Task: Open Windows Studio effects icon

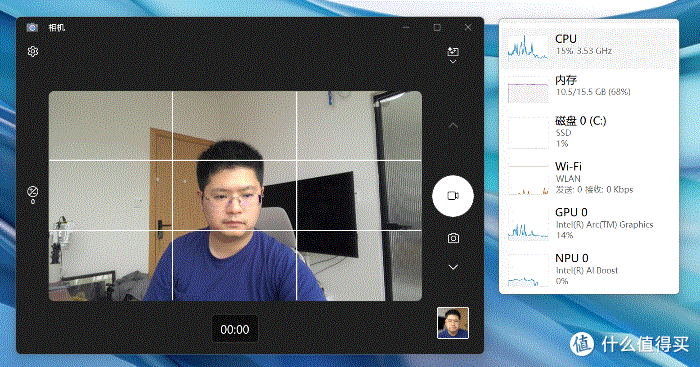Action: pos(453,51)
